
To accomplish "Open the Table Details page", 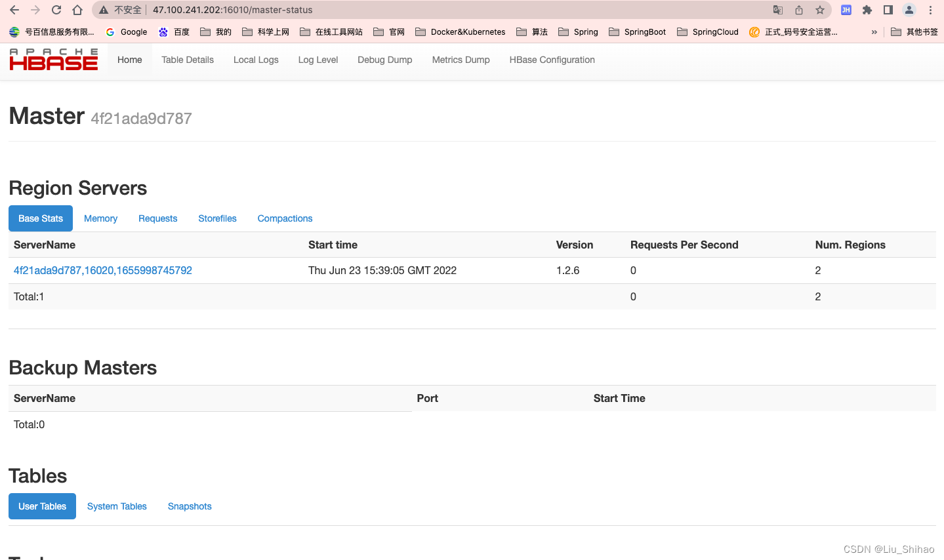I will (x=188, y=60).
